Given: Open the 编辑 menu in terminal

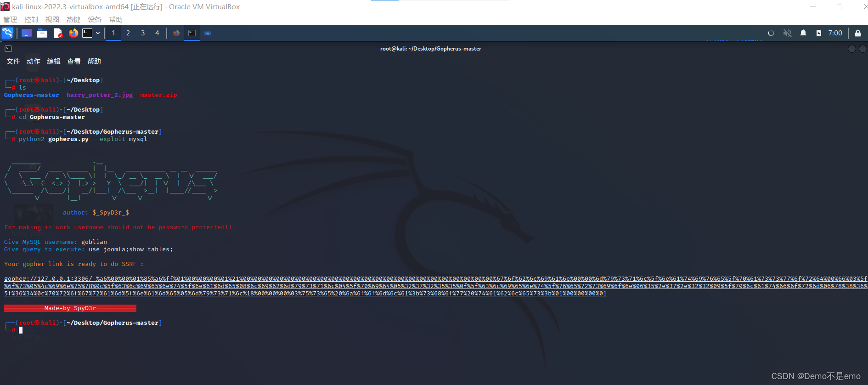Looking at the screenshot, I should pyautogui.click(x=54, y=62).
